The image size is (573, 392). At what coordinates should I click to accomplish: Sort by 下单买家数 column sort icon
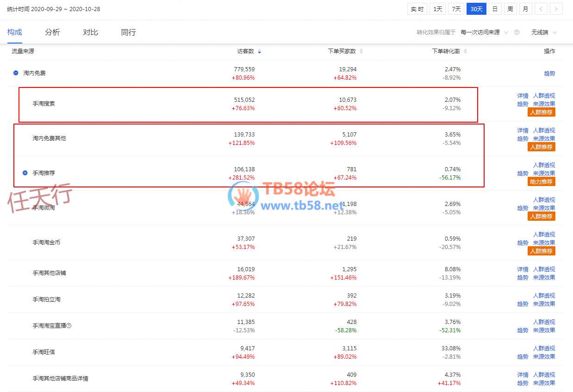coord(361,51)
